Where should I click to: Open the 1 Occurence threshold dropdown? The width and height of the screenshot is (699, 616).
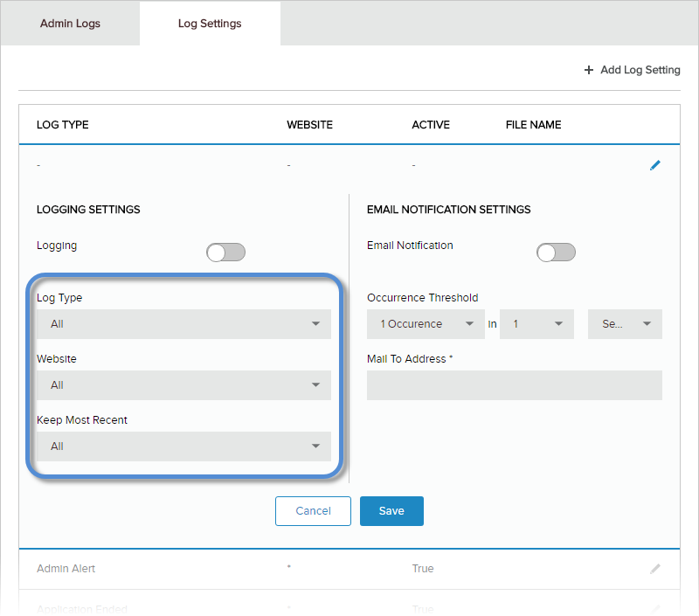click(426, 324)
